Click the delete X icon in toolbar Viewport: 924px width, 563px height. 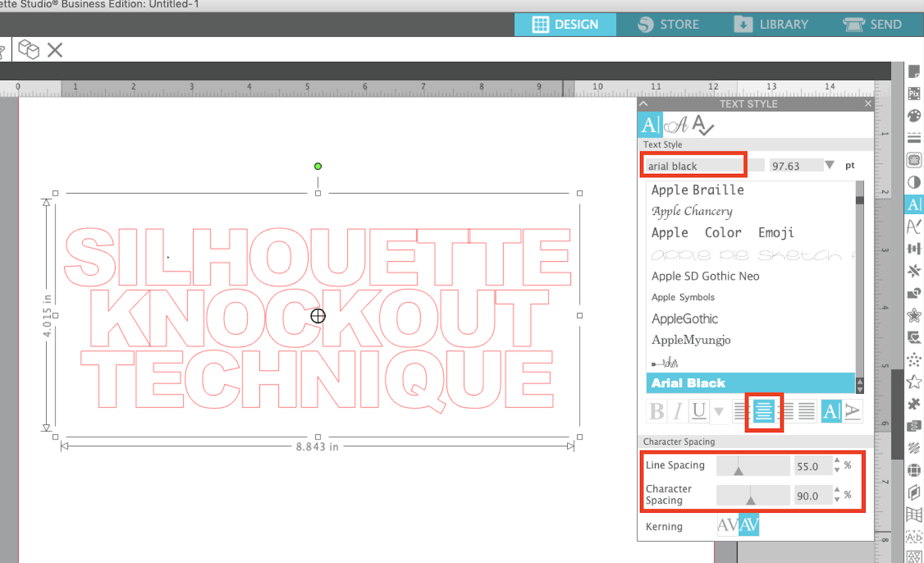(54, 50)
